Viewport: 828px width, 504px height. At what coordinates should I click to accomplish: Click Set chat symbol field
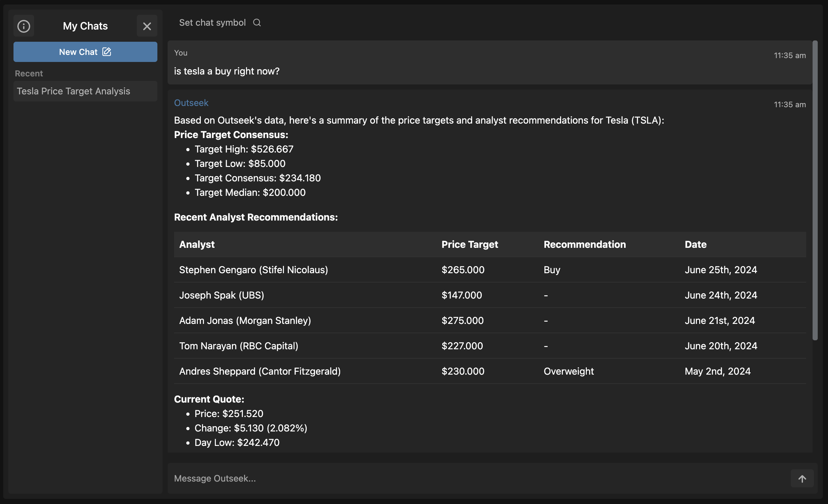click(x=212, y=22)
